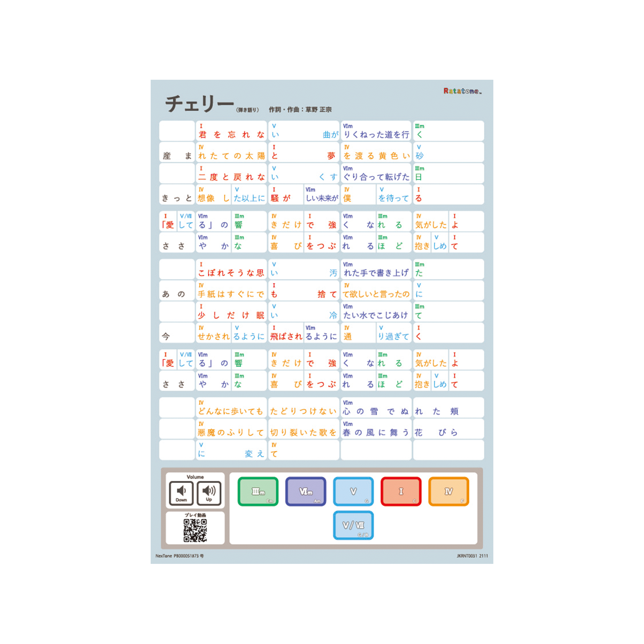Click the ぐり合って転げた lyric cell
The height and width of the screenshot is (644, 644).
click(376, 173)
